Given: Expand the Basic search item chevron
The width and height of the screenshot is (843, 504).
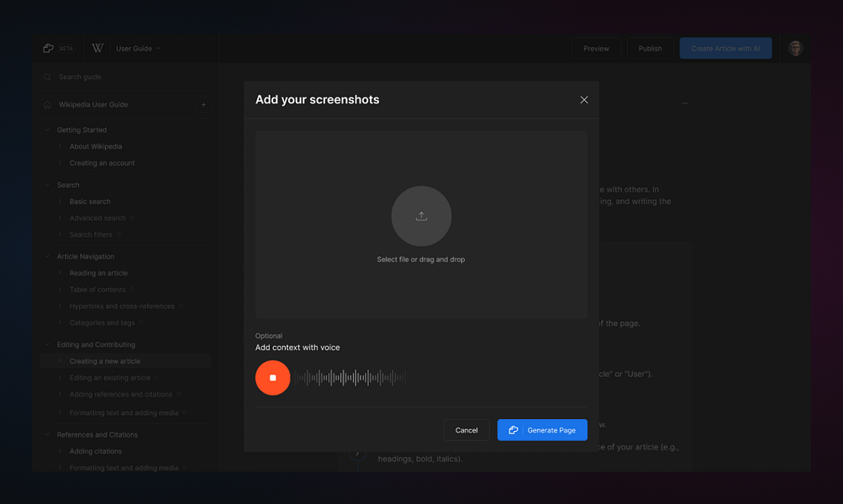Looking at the screenshot, I should (x=60, y=202).
